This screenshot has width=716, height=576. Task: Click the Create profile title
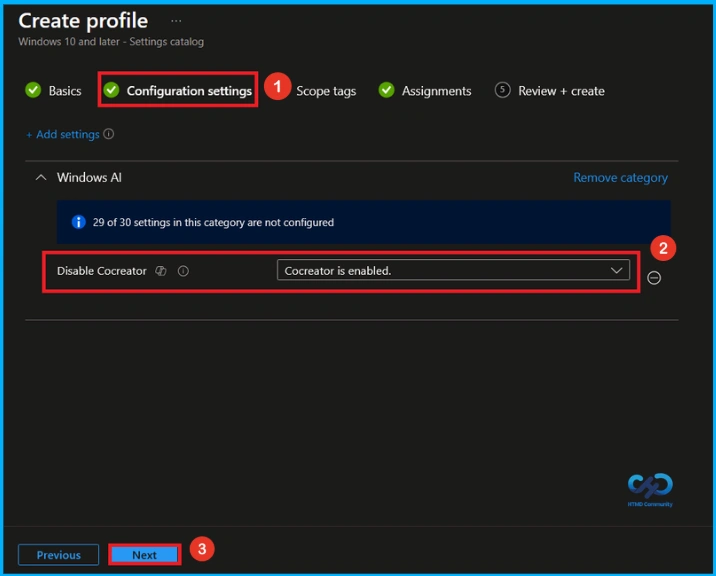click(x=83, y=21)
